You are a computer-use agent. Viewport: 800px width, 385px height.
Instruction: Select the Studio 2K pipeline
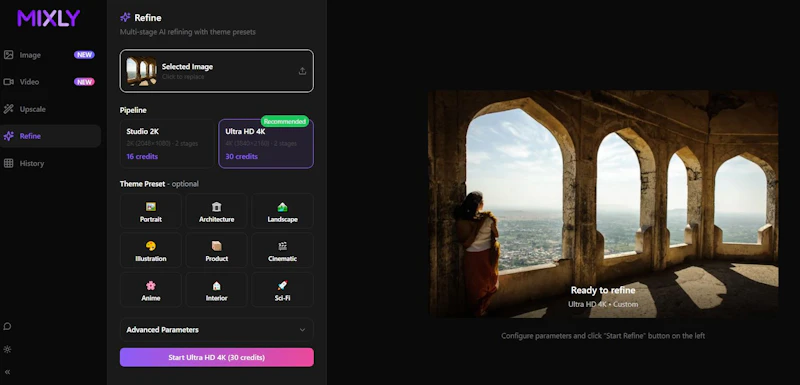coord(167,144)
